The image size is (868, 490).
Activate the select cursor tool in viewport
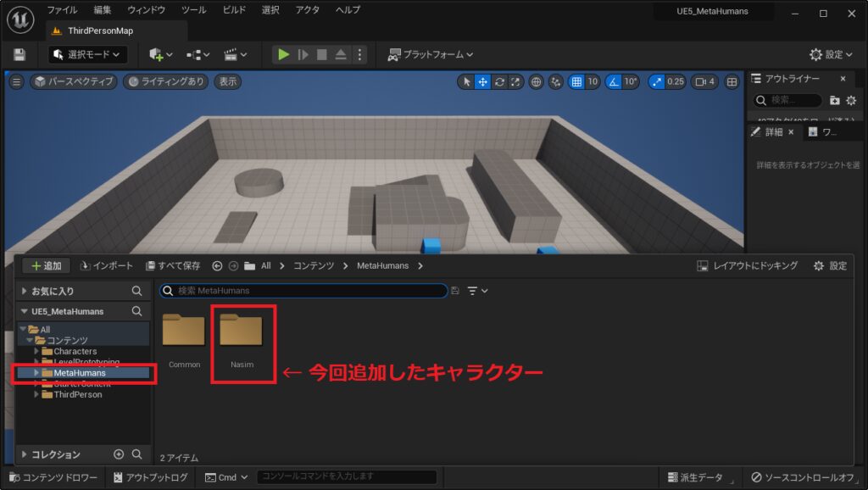point(467,82)
